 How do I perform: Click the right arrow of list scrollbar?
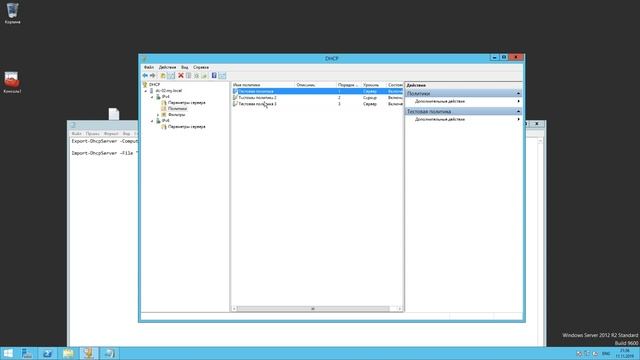(400, 309)
